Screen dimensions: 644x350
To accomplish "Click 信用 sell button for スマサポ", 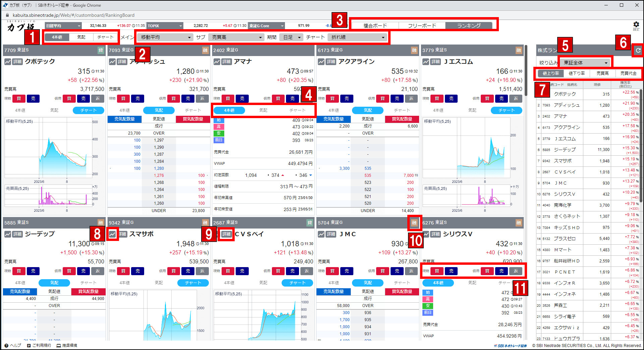I will tap(188, 271).
